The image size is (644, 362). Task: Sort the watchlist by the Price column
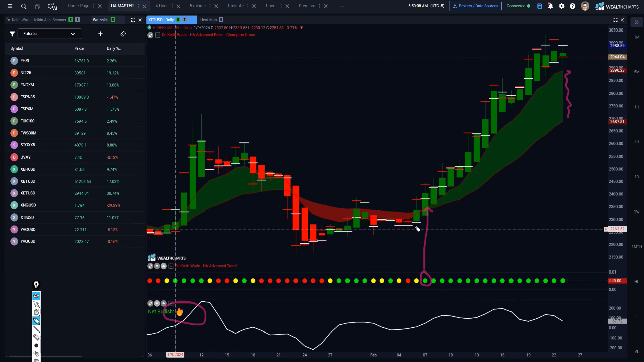[x=79, y=48]
